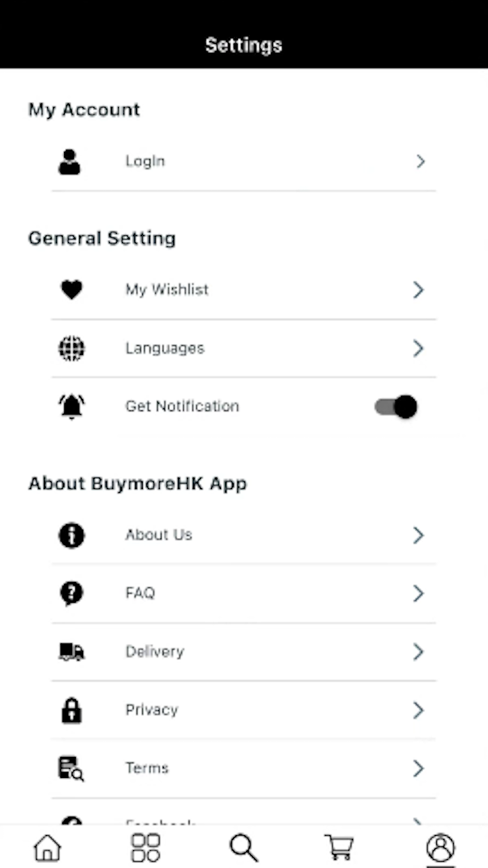This screenshot has width=488, height=868.
Task: Tap the globe icon next to Languages
Action: [71, 348]
